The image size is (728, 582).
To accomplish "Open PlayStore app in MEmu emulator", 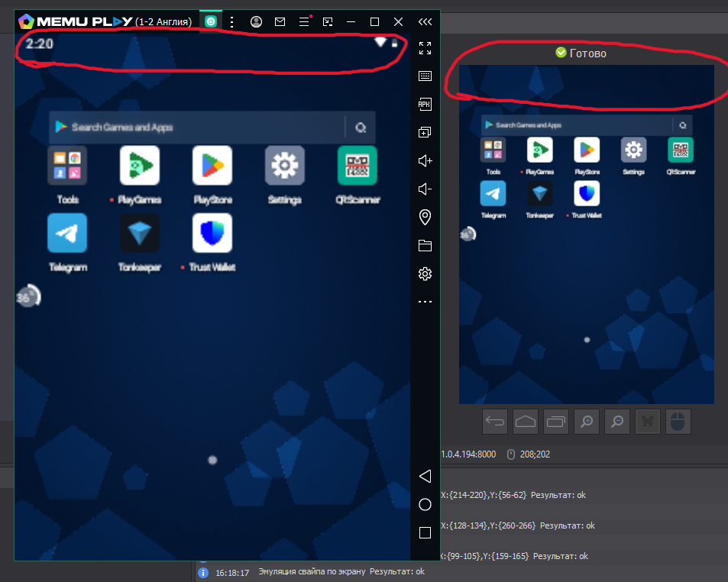I will (212, 166).
